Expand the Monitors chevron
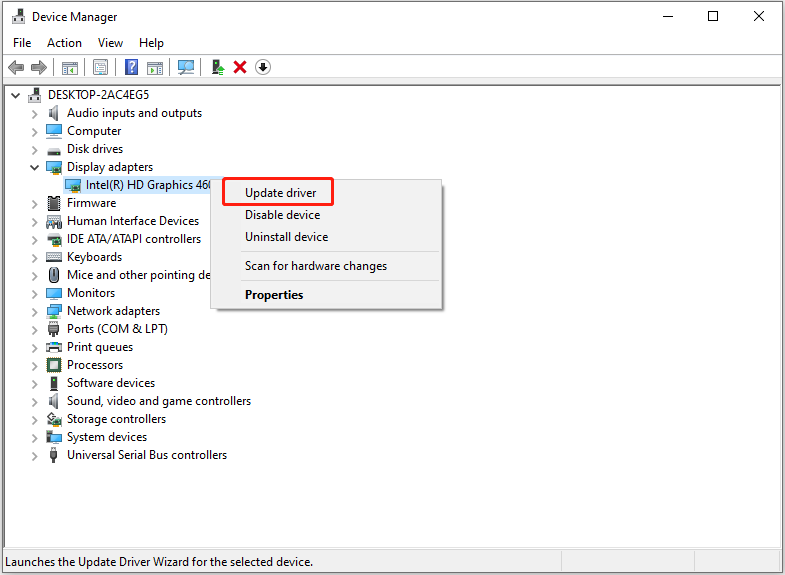The image size is (785, 575). (34, 294)
